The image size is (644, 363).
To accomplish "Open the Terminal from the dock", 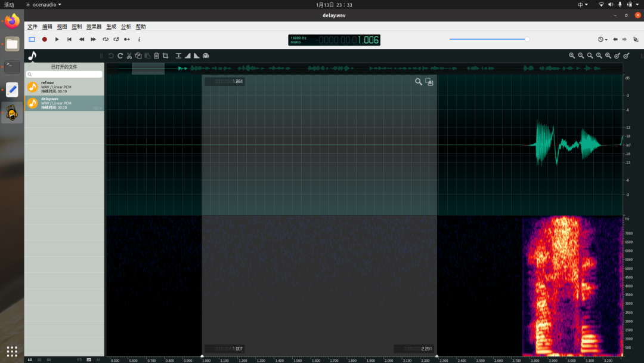I will click(12, 67).
